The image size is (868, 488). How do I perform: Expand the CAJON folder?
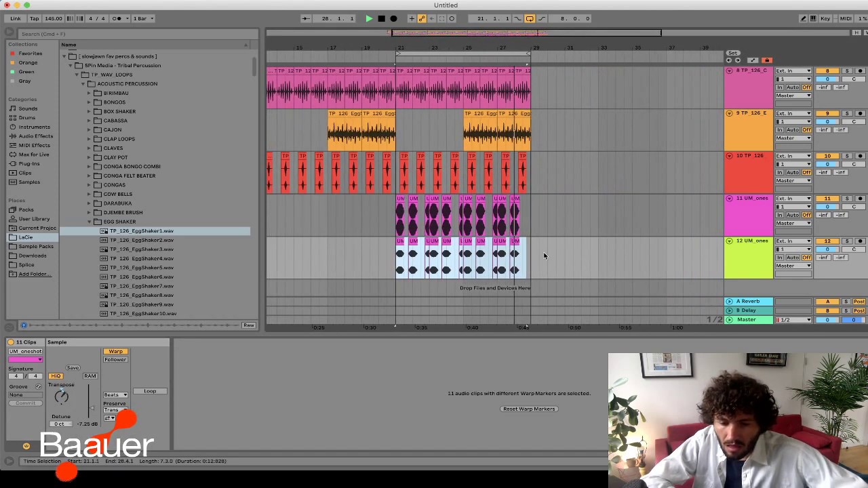pos(89,129)
